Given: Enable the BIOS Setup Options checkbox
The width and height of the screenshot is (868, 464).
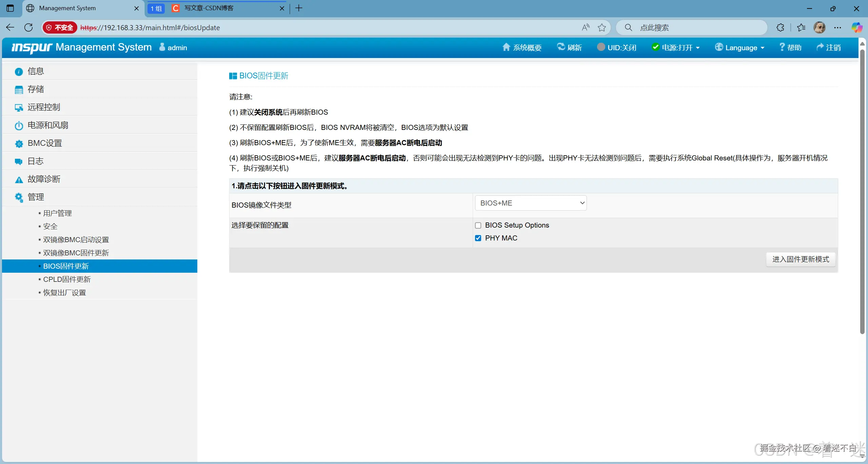Looking at the screenshot, I should pyautogui.click(x=478, y=225).
